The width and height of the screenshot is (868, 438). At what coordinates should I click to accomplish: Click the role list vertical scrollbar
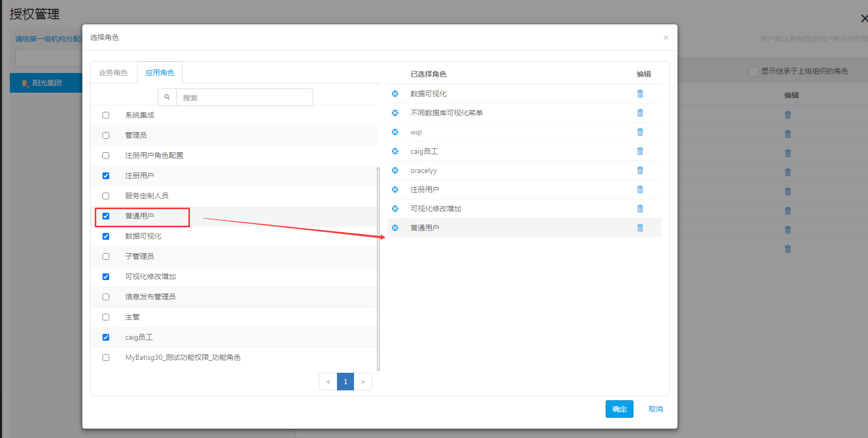378,268
